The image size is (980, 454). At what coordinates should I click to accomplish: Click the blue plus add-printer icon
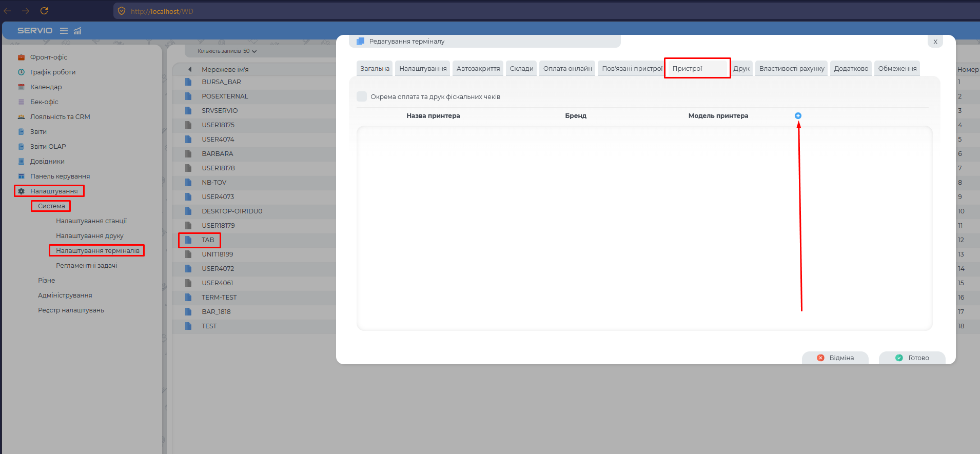click(x=798, y=116)
